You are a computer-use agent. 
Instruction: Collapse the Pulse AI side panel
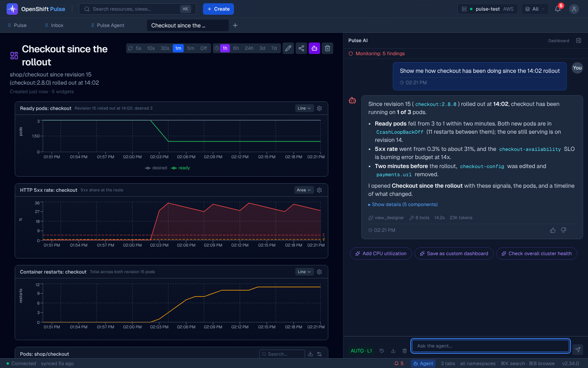coord(579,40)
